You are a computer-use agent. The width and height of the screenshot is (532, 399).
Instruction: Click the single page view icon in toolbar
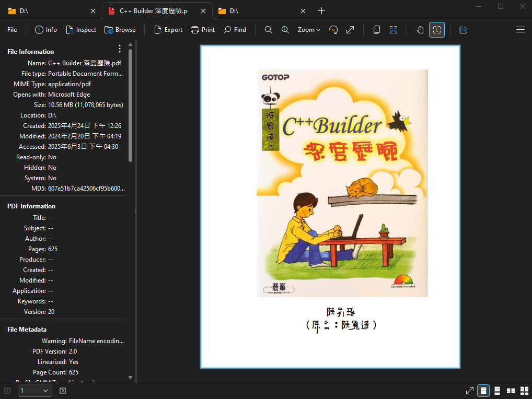377,30
